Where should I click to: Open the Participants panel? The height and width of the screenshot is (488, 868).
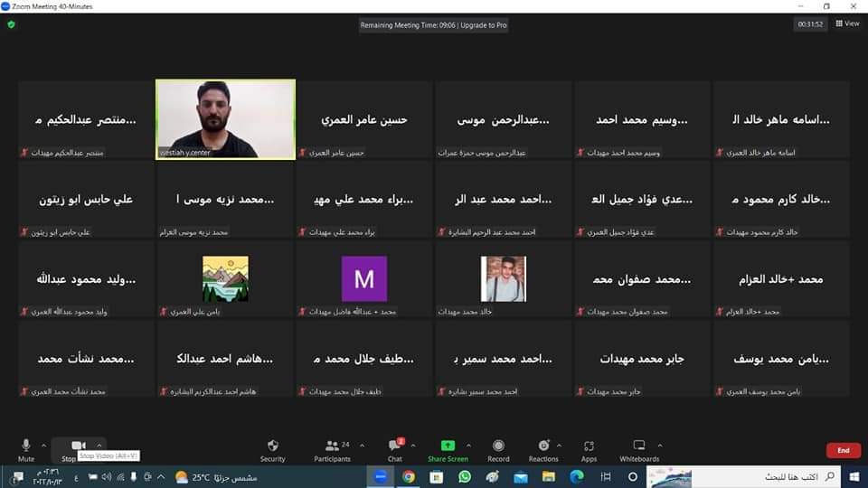332,448
